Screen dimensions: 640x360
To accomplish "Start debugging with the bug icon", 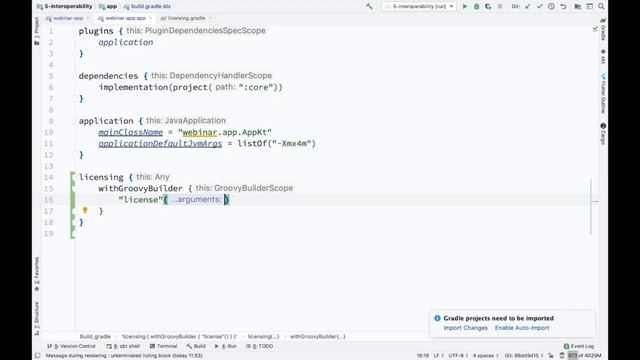I will tap(476, 7).
